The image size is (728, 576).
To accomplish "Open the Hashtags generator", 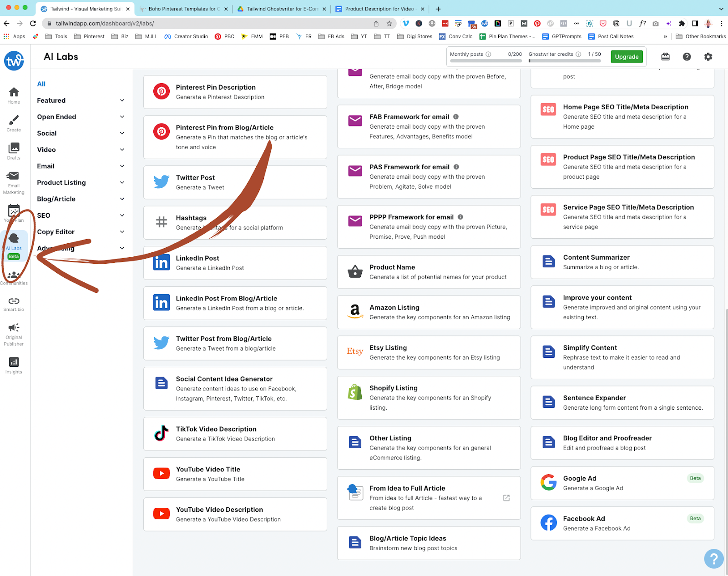I will [235, 223].
